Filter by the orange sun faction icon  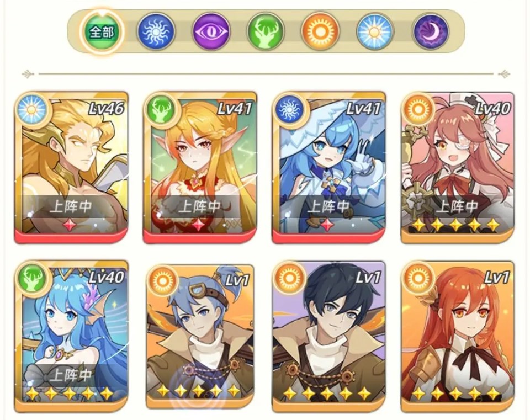(320, 31)
